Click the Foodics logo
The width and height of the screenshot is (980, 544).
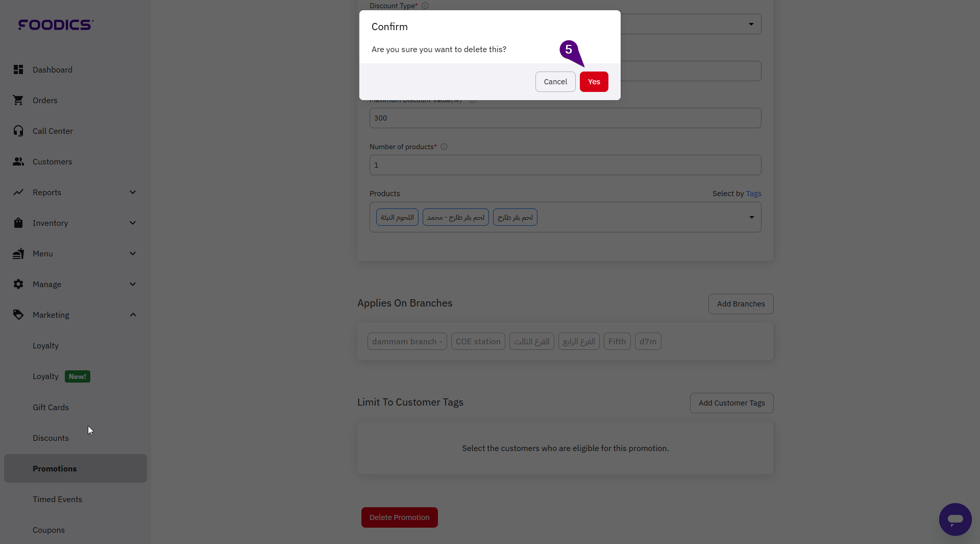click(x=56, y=25)
